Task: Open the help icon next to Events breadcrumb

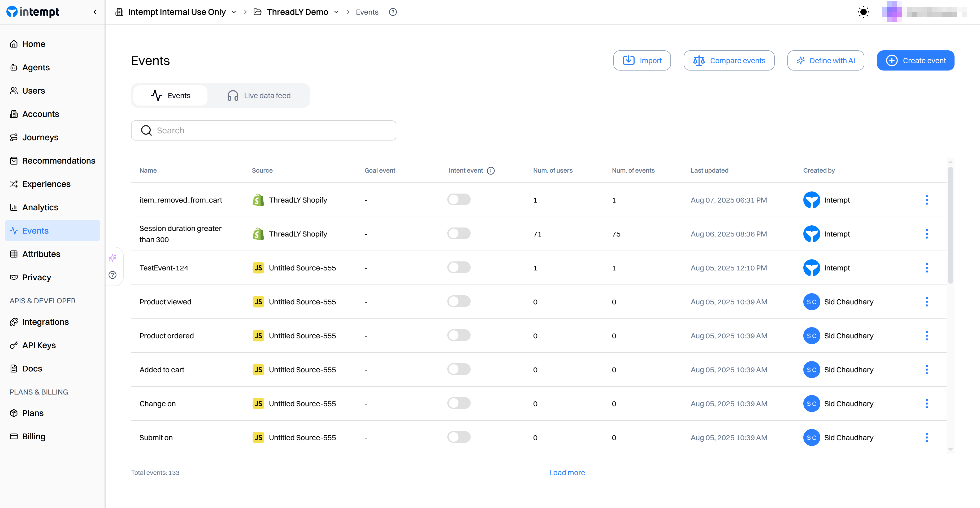Action: 393,12
